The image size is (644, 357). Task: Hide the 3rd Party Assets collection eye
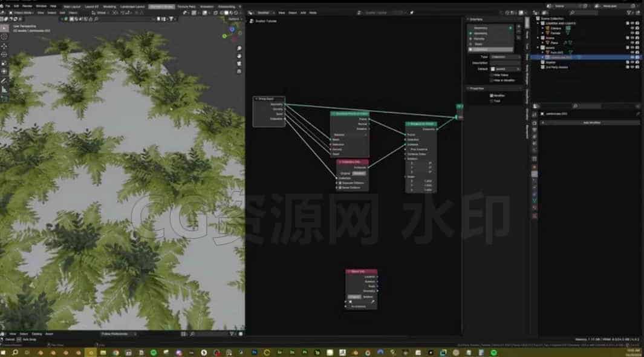coord(633,67)
